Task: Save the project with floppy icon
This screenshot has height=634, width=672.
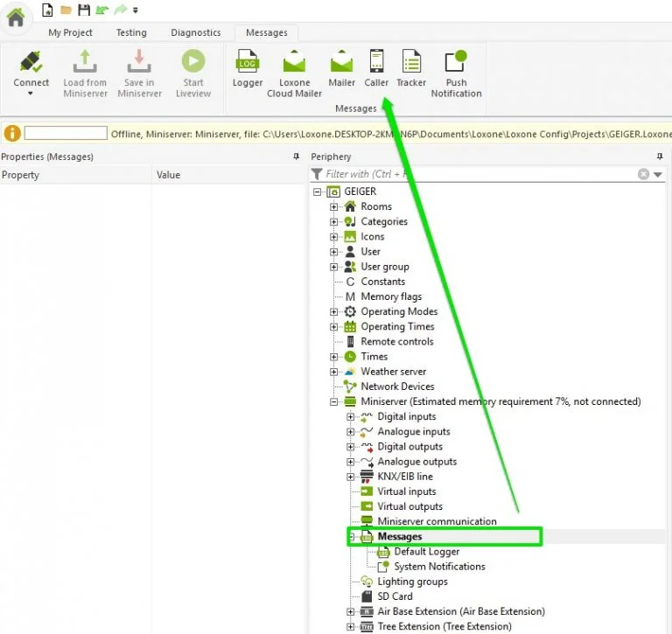Action: pos(84,10)
